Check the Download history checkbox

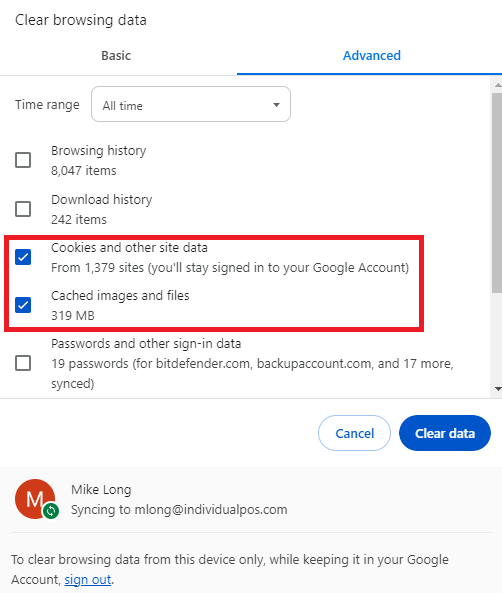point(23,209)
